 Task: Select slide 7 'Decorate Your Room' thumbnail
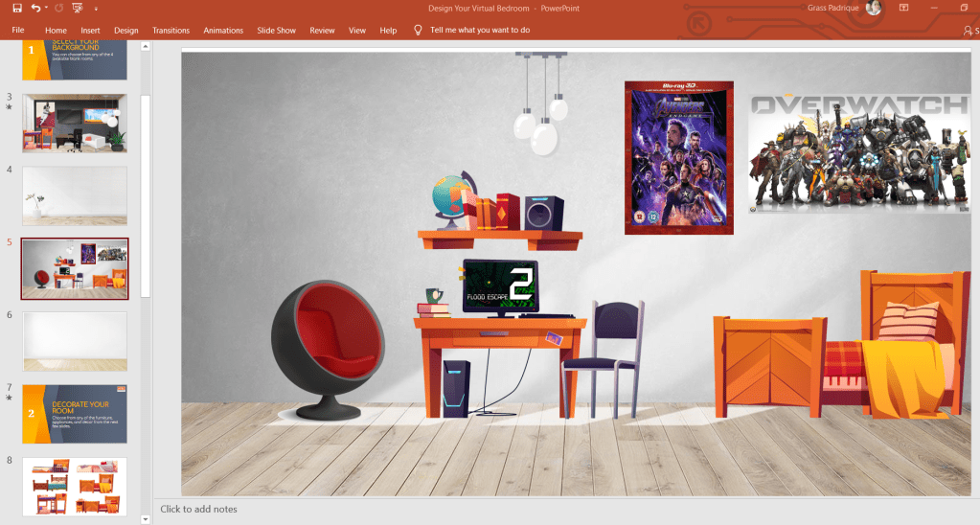[75, 414]
